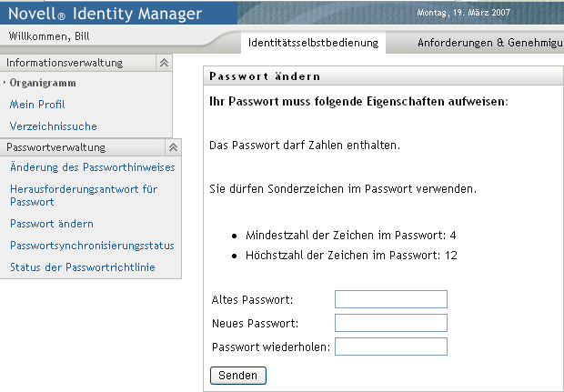Switch to the Anforderungen & Genehmigungen tab
The image size is (564, 392).
490,43
